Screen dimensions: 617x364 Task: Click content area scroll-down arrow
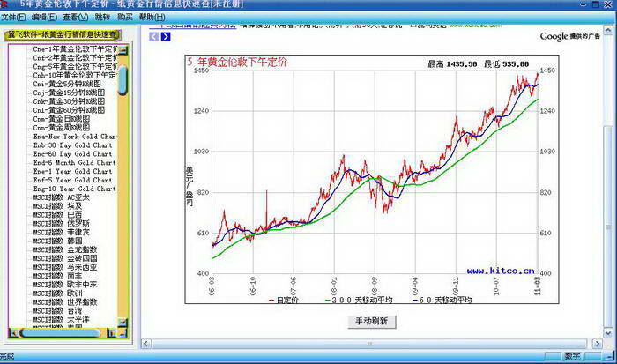(609, 333)
